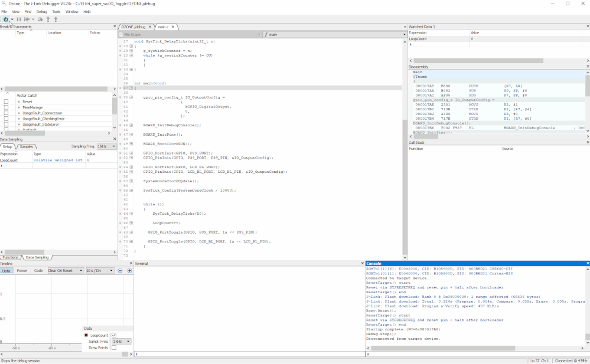Viewport: 590px width, 364px height.
Task: Close the OZONE.jdebug tab
Action: click(x=150, y=27)
